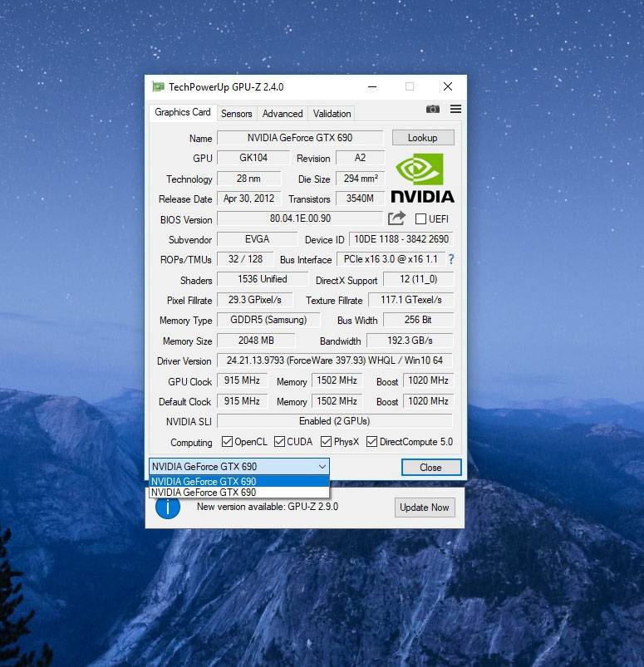Click the Memory Type GDDR5 (Samsung) value
The height and width of the screenshot is (667, 644).
point(268,320)
